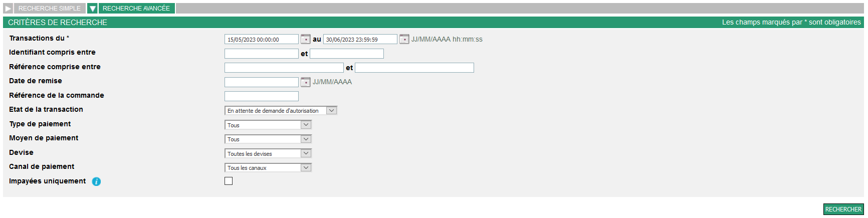Focus the transaction start date field
This screenshot has height=218, width=868.
[x=262, y=39]
